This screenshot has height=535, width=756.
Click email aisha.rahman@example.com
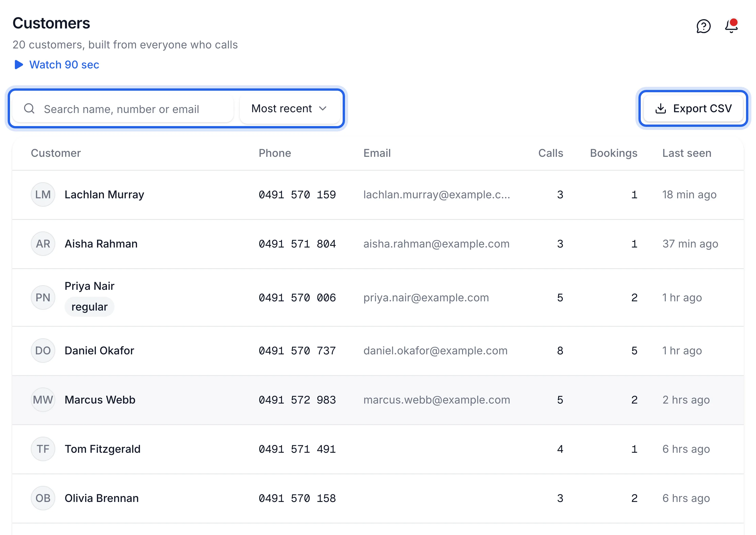tap(437, 244)
